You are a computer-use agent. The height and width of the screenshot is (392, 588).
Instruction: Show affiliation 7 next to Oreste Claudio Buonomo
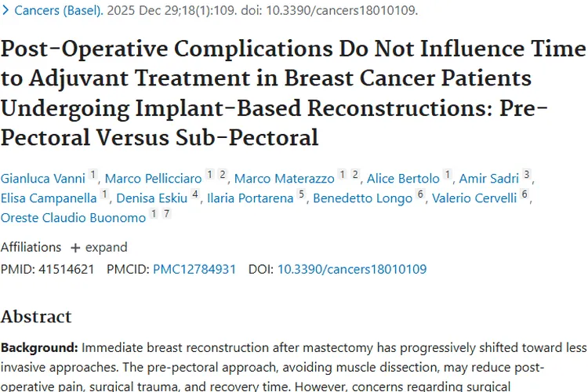[166, 213]
